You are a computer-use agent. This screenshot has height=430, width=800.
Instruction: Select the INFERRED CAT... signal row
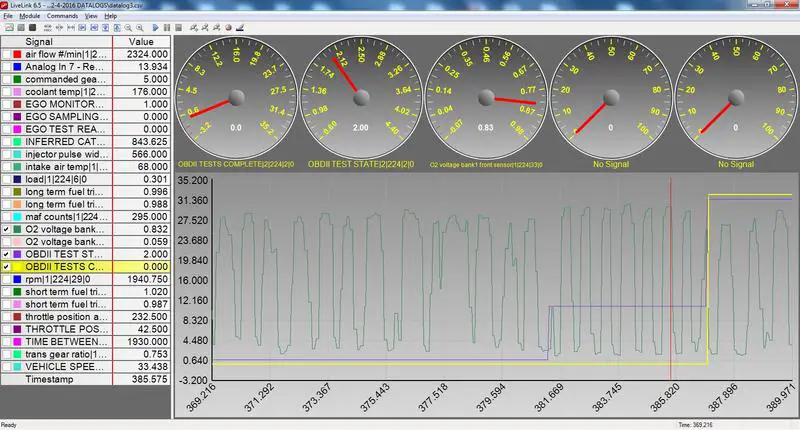pos(86,142)
